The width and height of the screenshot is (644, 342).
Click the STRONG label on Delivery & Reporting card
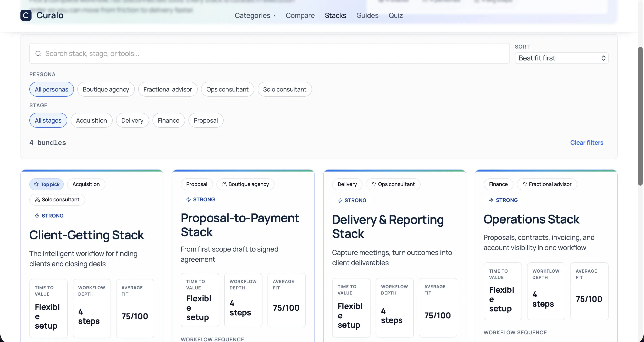pyautogui.click(x=355, y=200)
